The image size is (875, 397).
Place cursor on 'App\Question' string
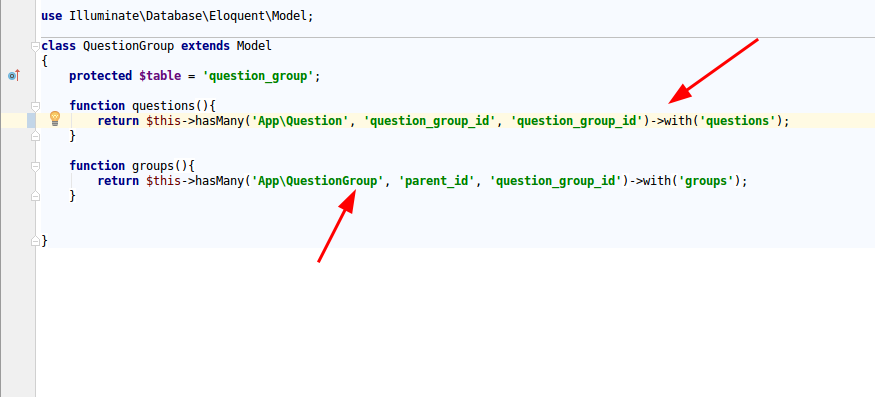click(x=300, y=121)
